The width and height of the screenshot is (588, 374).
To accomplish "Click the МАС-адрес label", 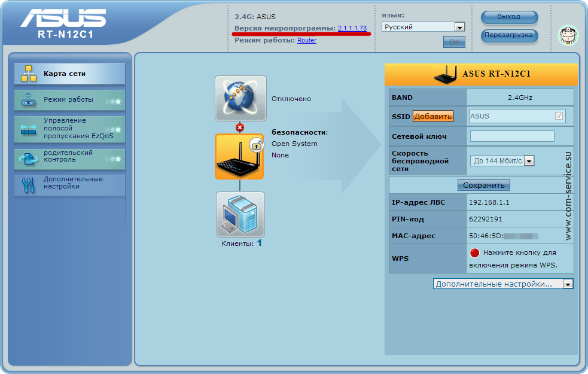I will point(413,236).
